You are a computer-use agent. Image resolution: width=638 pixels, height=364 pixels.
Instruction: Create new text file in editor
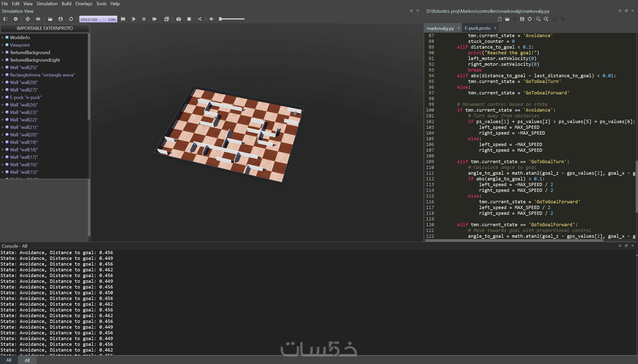click(x=500, y=19)
